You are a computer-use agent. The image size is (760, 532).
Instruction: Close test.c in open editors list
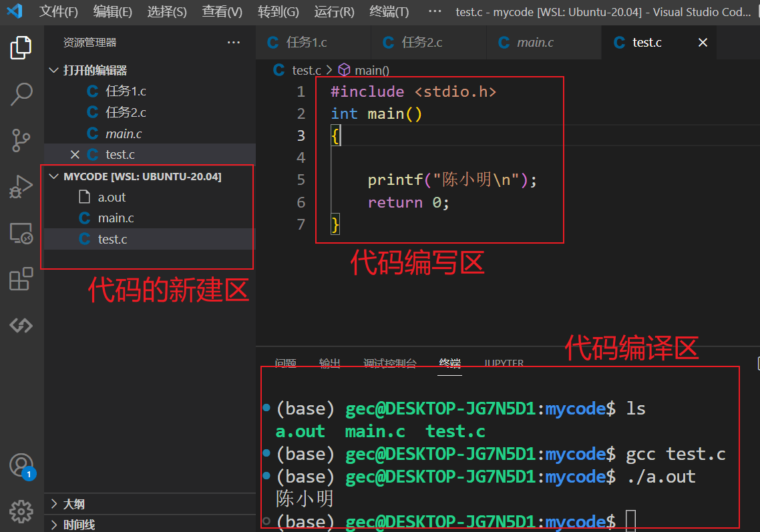point(75,155)
